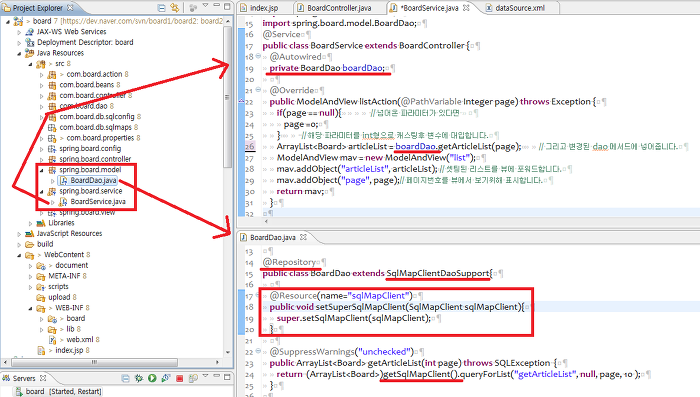Close the Project Explorer tab
700x397 pixels.
[x=70, y=8]
